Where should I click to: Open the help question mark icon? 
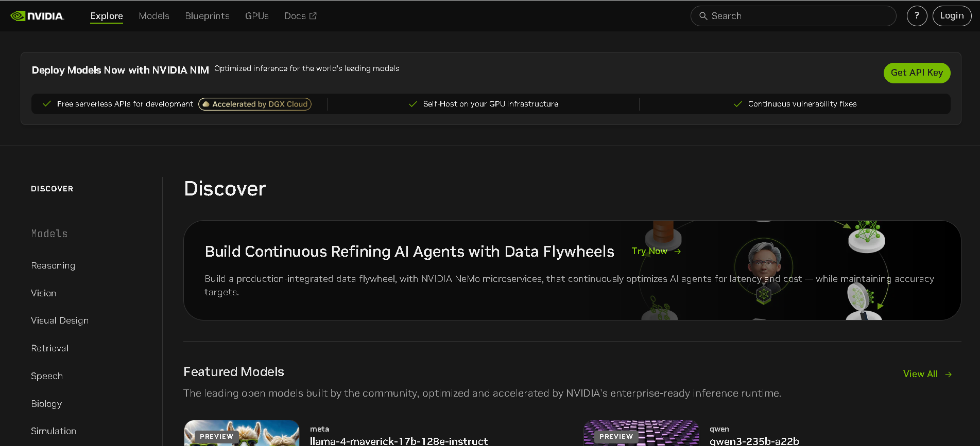(x=917, y=16)
